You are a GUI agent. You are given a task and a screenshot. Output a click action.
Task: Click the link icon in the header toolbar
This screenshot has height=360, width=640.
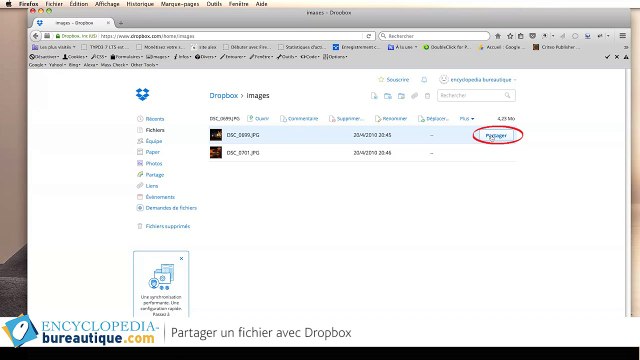(414, 96)
